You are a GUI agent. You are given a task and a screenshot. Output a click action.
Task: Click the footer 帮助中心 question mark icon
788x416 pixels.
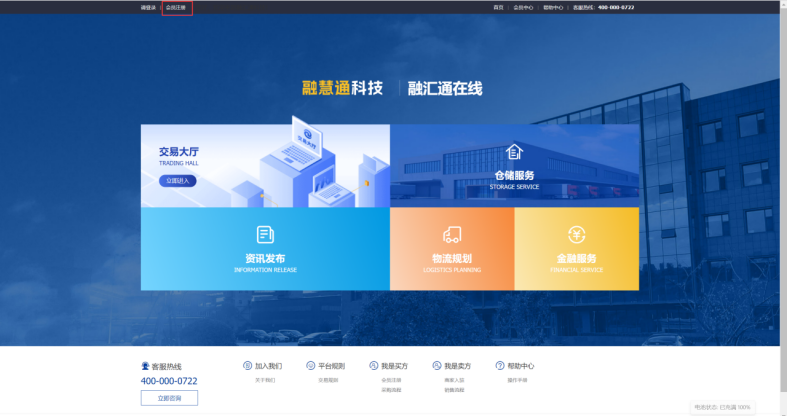tap(500, 366)
